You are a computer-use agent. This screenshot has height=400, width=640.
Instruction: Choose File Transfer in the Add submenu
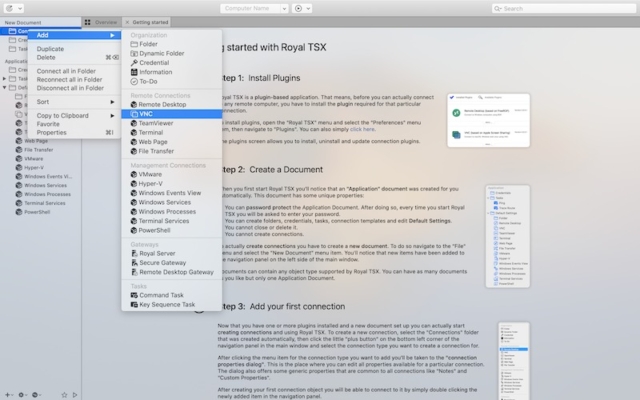tap(171, 151)
